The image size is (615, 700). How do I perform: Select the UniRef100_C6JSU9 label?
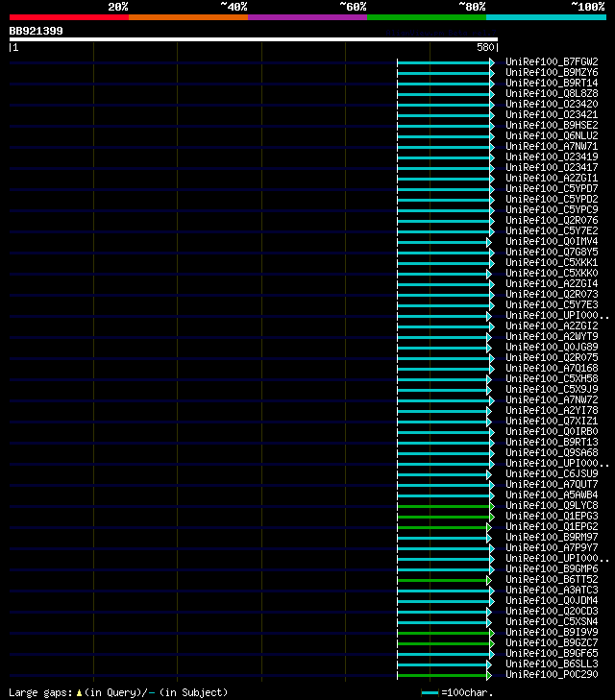(552, 473)
